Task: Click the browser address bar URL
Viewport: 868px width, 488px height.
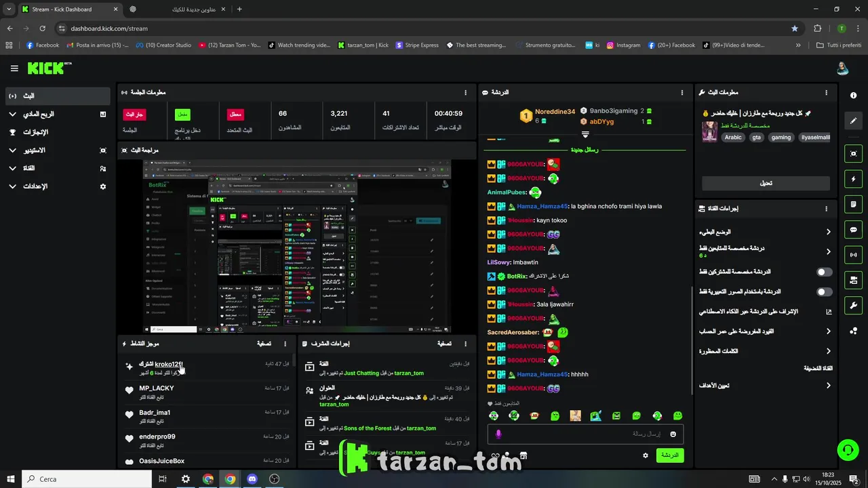Action: tap(109, 28)
